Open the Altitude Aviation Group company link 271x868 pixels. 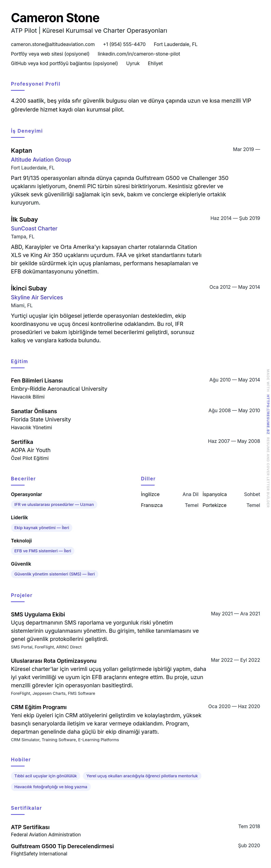coord(41,160)
